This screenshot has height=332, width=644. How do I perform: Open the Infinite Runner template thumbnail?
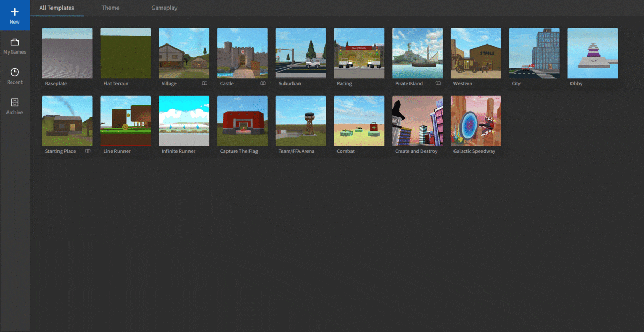coord(184,121)
